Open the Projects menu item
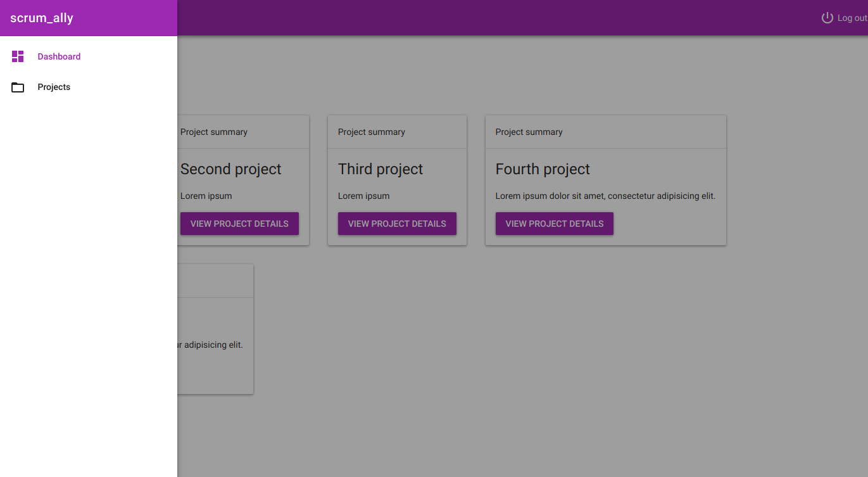The image size is (868, 477). [x=89, y=87]
